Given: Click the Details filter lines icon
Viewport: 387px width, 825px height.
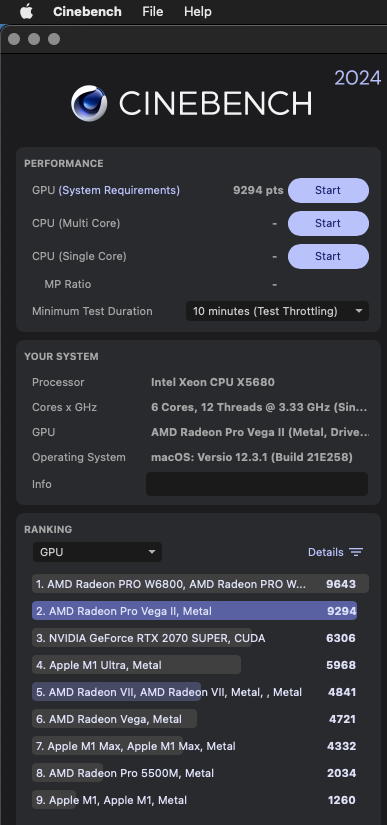Looking at the screenshot, I should pyautogui.click(x=356, y=552).
